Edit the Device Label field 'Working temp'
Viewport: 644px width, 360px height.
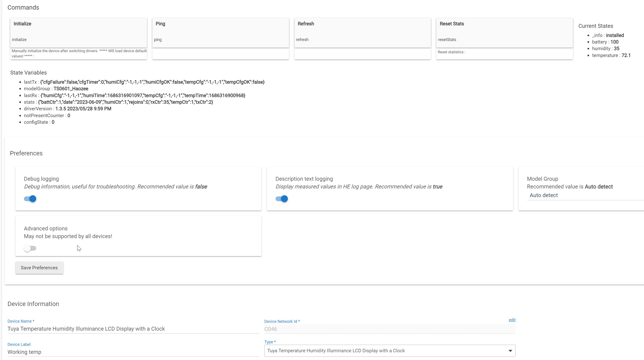133,352
